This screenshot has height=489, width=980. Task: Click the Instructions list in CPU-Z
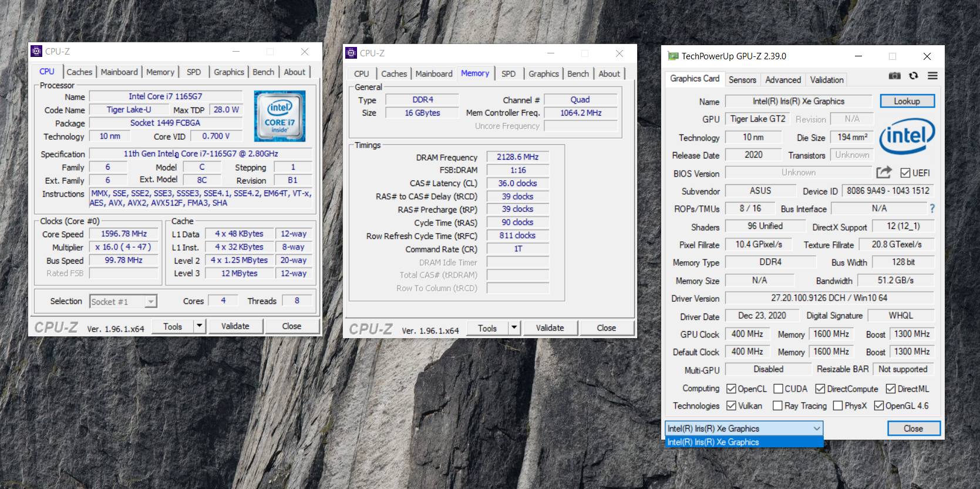point(201,198)
